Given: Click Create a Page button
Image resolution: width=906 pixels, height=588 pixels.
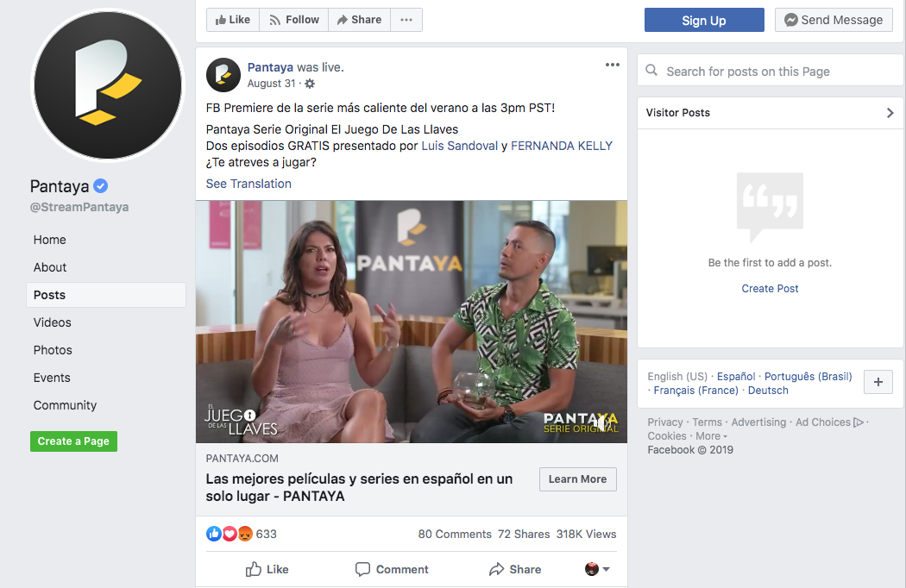Looking at the screenshot, I should click(73, 441).
